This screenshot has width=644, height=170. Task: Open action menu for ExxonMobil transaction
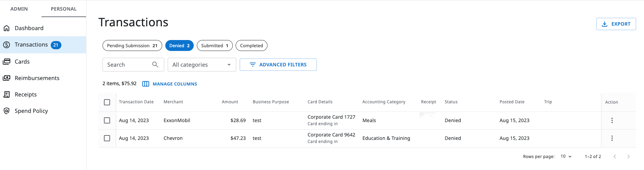[612, 120]
